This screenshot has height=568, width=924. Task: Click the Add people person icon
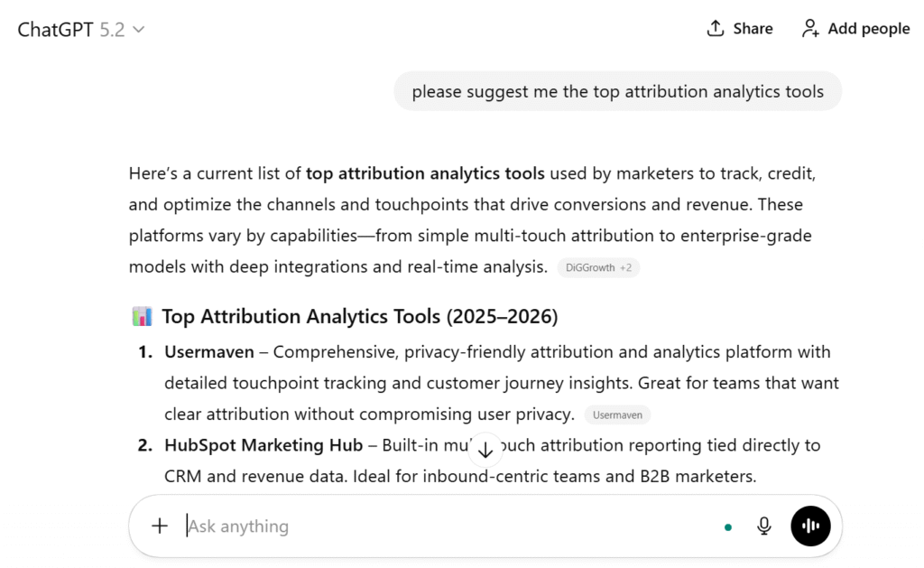point(808,28)
